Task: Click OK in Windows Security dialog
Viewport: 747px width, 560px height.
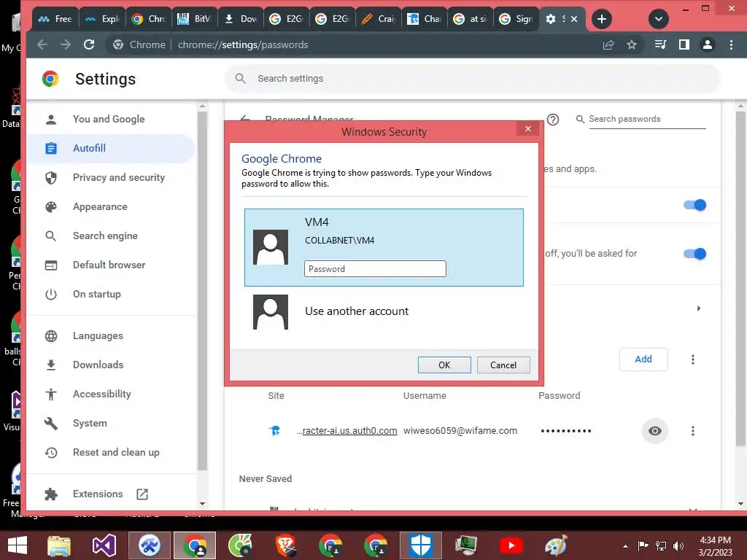Action: click(x=444, y=365)
